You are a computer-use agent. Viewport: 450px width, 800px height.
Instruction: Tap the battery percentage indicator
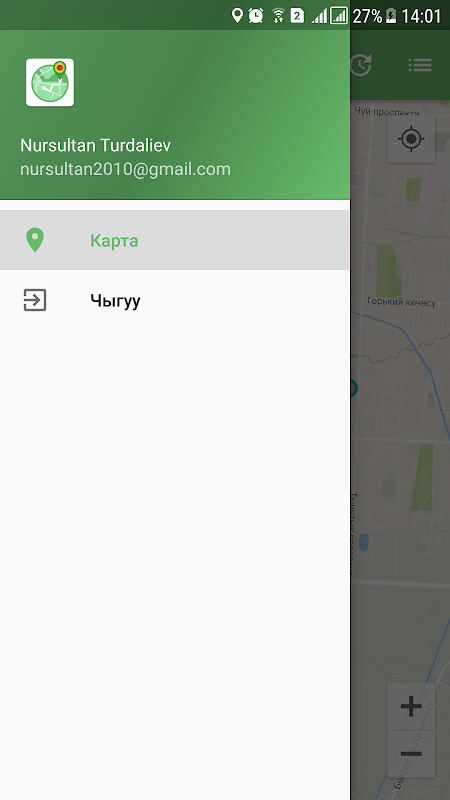point(367,16)
